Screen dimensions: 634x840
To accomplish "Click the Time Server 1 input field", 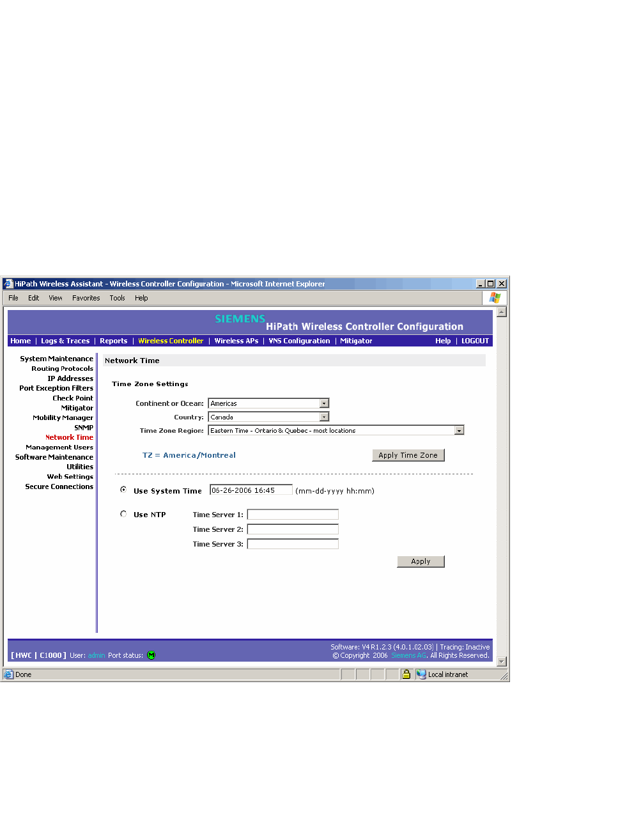I will pyautogui.click(x=293, y=515).
